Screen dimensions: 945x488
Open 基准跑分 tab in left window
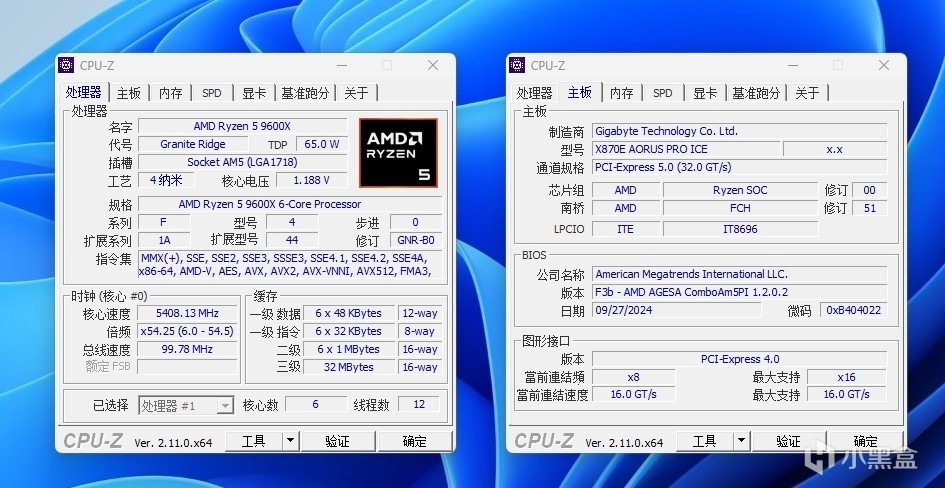click(305, 93)
